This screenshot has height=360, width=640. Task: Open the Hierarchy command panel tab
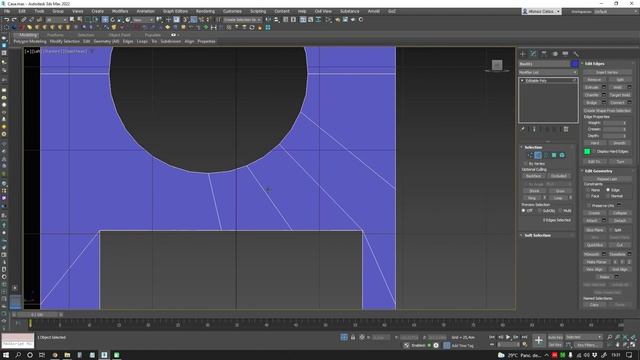pyautogui.click(x=544, y=54)
